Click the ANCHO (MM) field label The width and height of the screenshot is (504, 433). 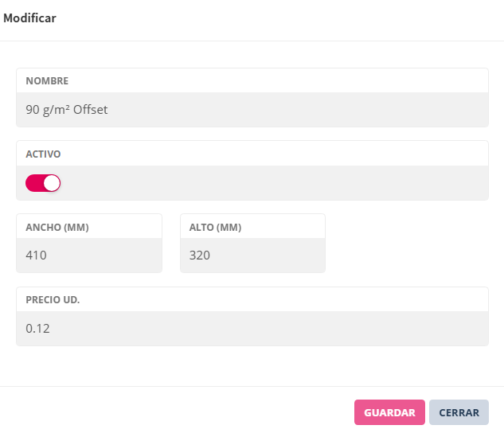[57, 227]
